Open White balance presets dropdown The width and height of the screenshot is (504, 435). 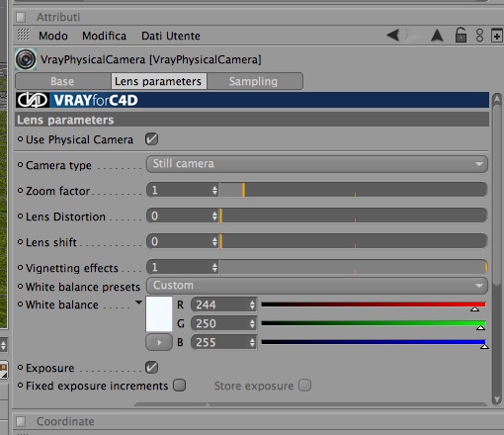click(x=316, y=286)
